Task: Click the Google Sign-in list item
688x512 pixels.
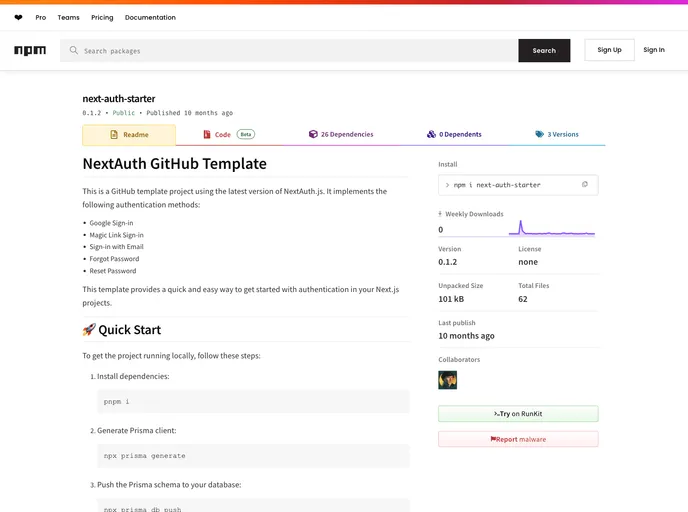Action: pyautogui.click(x=111, y=223)
